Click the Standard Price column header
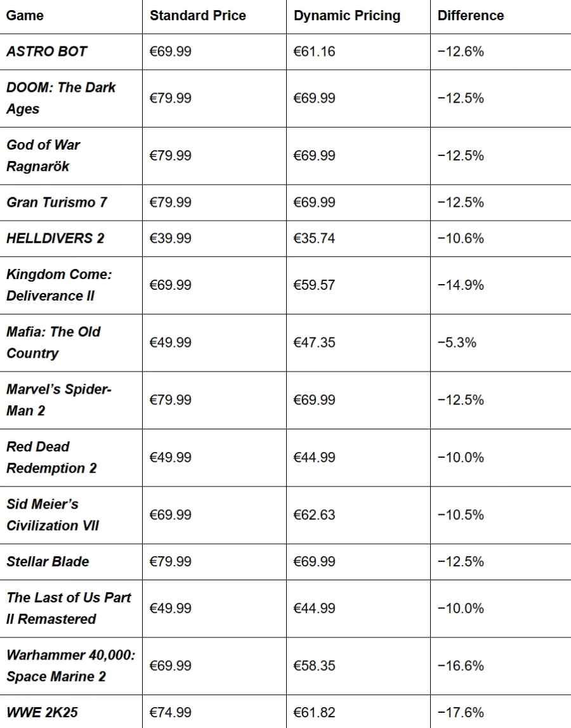571x728 pixels. [x=197, y=16]
